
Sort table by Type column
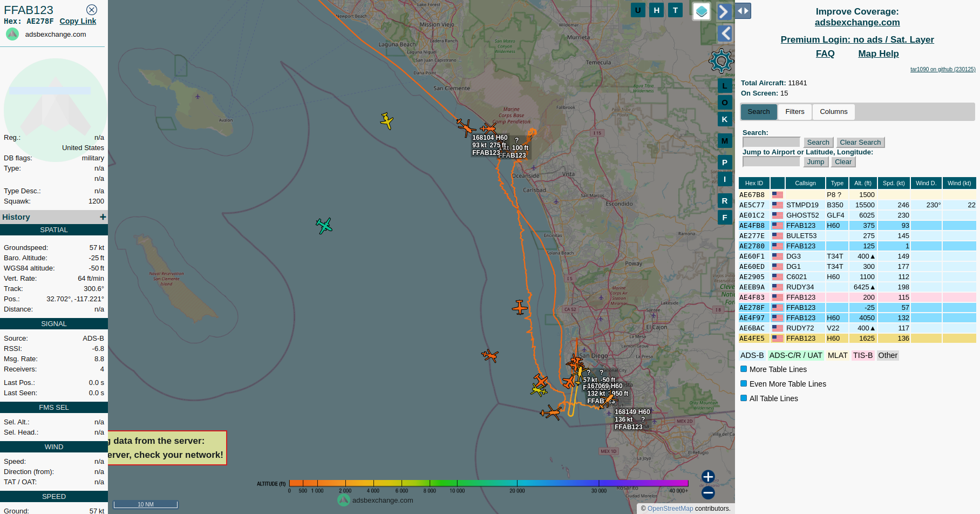pyautogui.click(x=837, y=183)
